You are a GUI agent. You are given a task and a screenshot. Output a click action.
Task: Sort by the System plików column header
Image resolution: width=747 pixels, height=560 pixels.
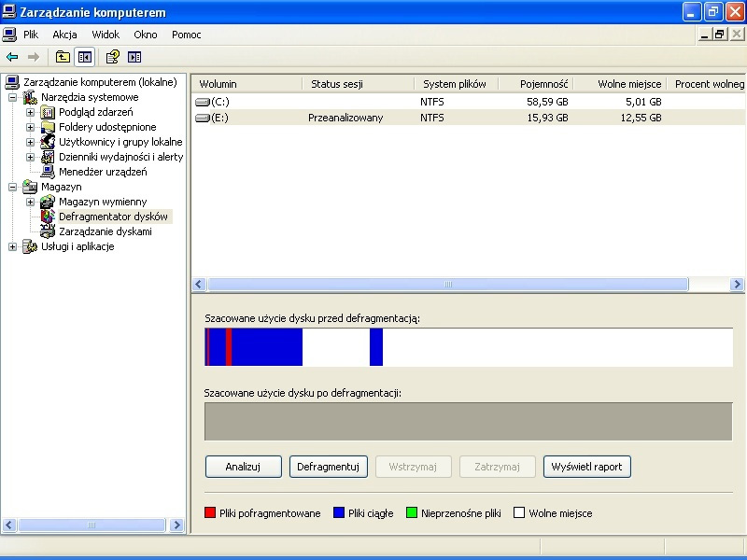[457, 84]
